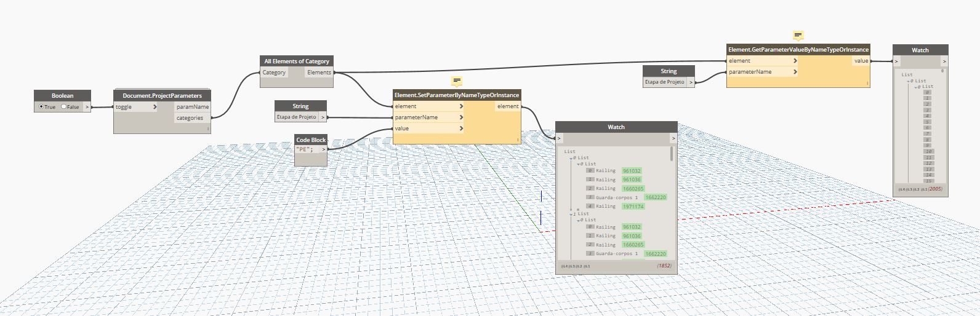Click the toggle input chevron on Document.ProjectParameters

click(x=155, y=107)
